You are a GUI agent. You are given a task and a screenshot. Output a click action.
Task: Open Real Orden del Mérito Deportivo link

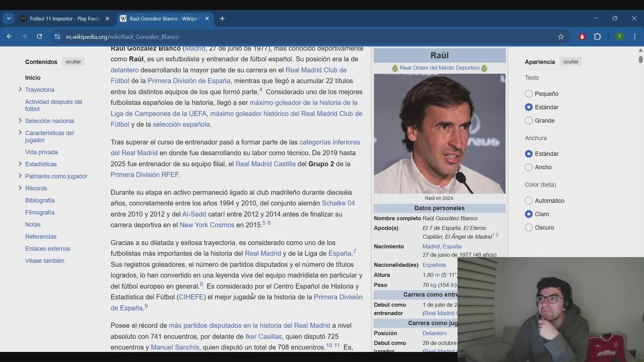pyautogui.click(x=439, y=68)
